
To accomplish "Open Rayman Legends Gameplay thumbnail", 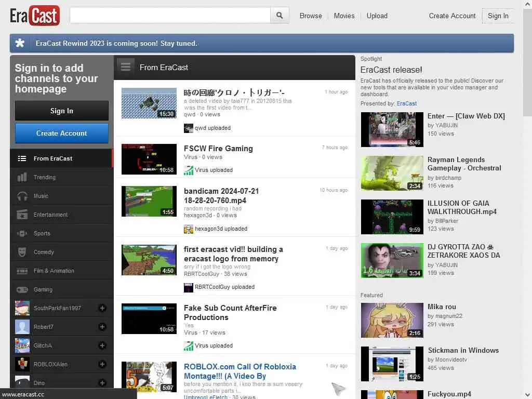I will pyautogui.click(x=392, y=173).
